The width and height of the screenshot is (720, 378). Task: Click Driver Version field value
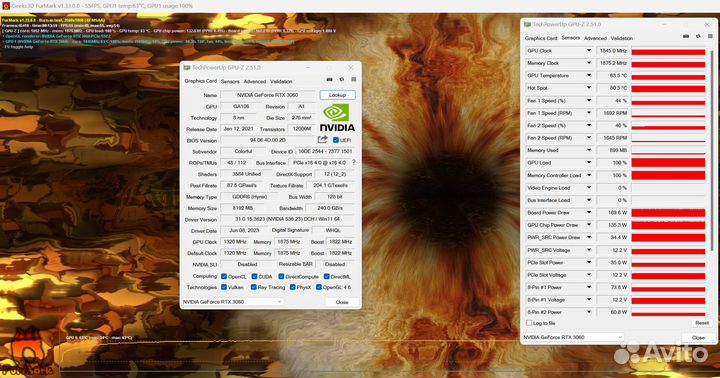click(287, 219)
